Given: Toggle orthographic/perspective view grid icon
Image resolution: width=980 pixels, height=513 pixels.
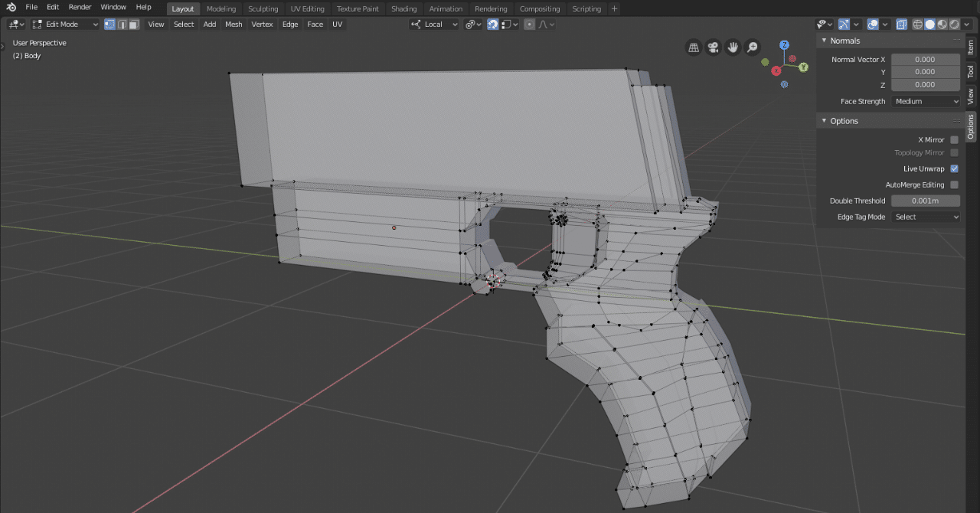Looking at the screenshot, I should [694, 47].
